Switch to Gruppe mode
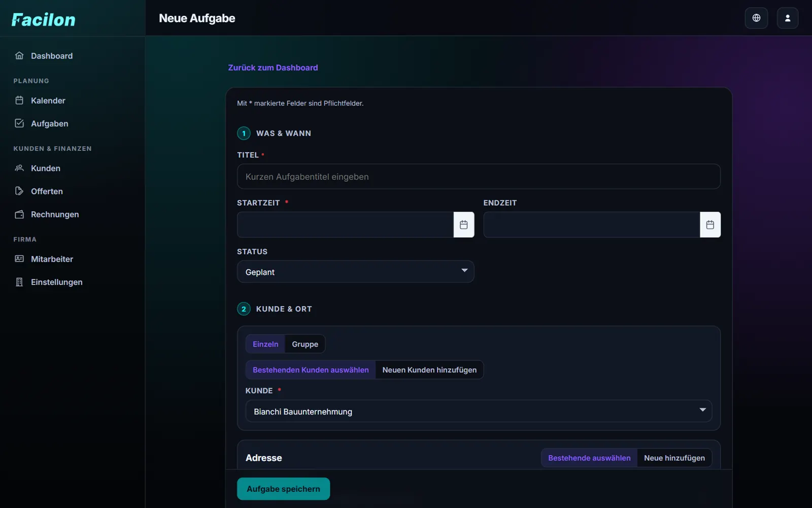 [x=305, y=344]
